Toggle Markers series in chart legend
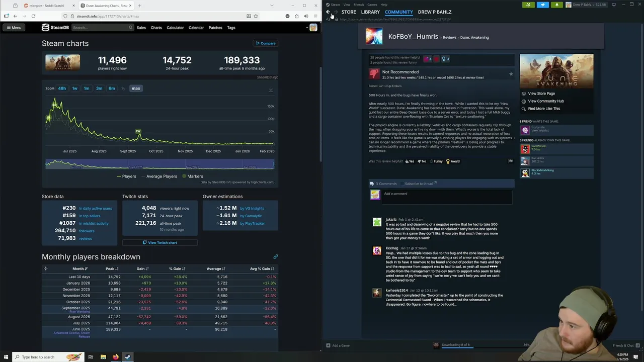Screen dimensions: 644x362 coord(192,176)
